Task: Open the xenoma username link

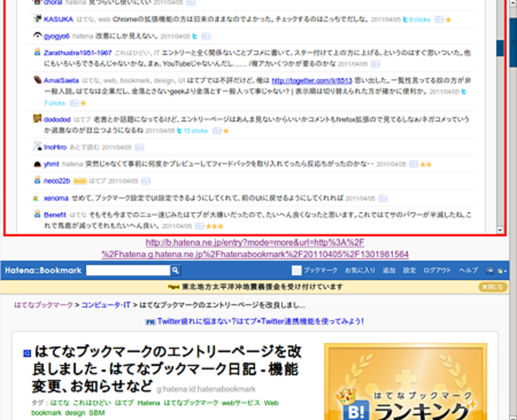Action: point(56,198)
